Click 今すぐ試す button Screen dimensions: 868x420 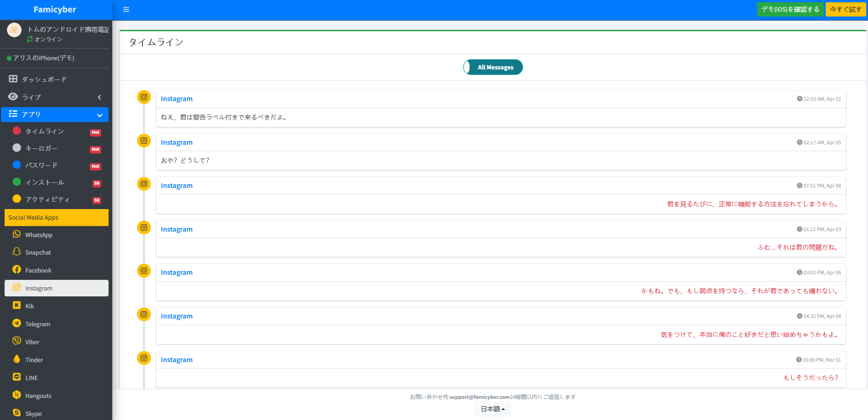[845, 10]
